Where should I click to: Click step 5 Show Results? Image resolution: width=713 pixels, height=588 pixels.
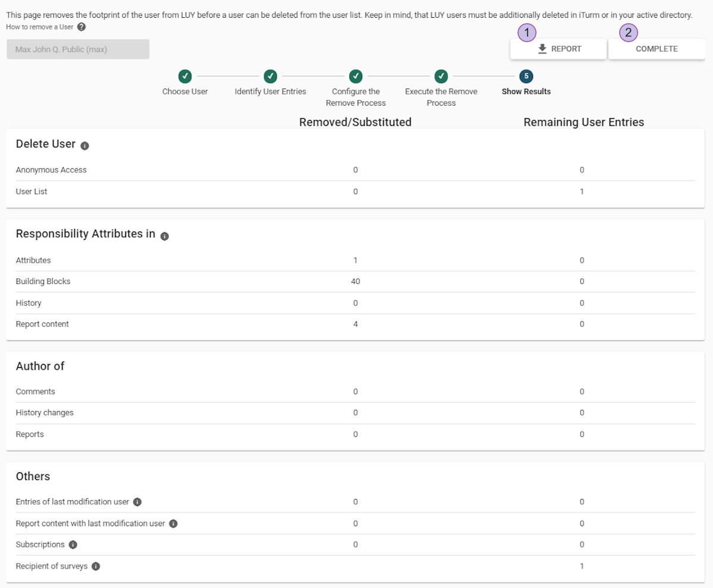526,76
